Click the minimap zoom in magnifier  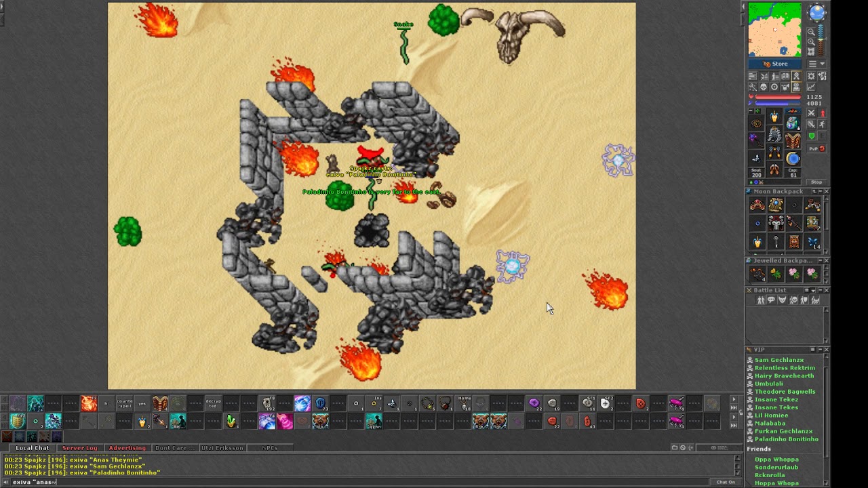coord(811,41)
